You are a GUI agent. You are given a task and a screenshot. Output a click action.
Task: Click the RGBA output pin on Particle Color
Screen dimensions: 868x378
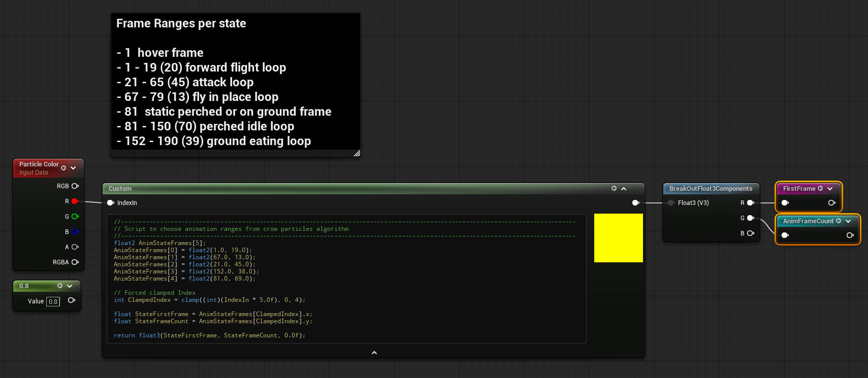click(75, 262)
